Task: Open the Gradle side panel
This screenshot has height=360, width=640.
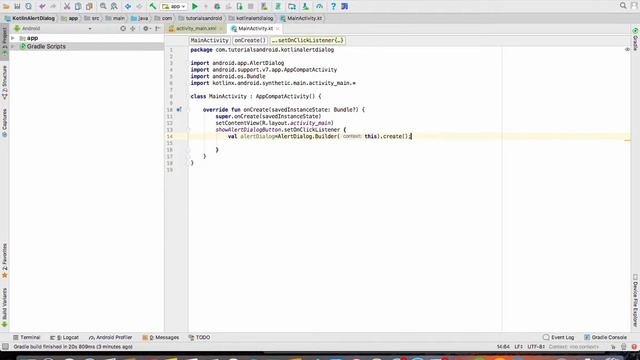Action: tap(635, 39)
